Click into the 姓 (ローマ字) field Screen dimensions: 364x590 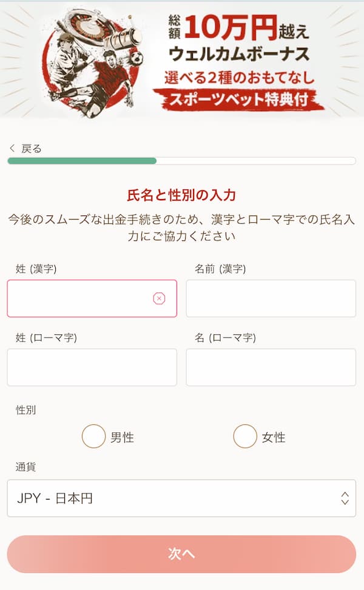coord(92,367)
